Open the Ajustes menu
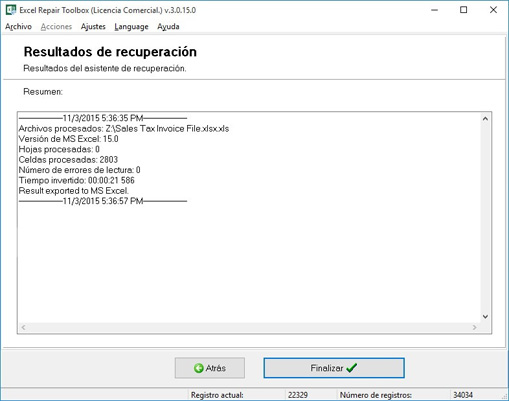This screenshot has width=509, height=401. pos(93,27)
